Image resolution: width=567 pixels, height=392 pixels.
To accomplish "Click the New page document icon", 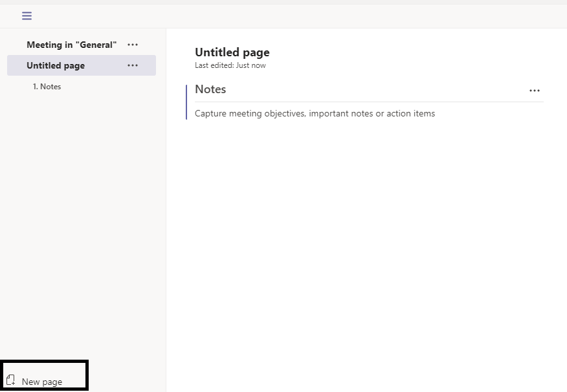I will (x=11, y=380).
